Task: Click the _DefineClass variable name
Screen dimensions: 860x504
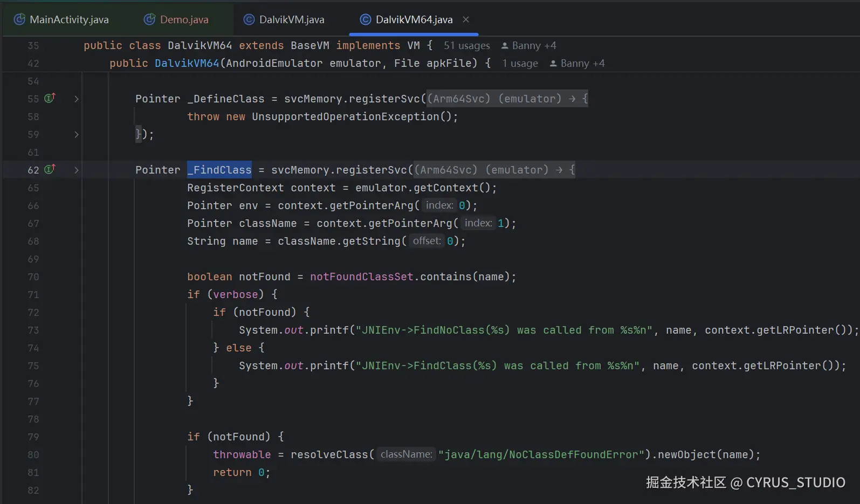Action: 226,99
